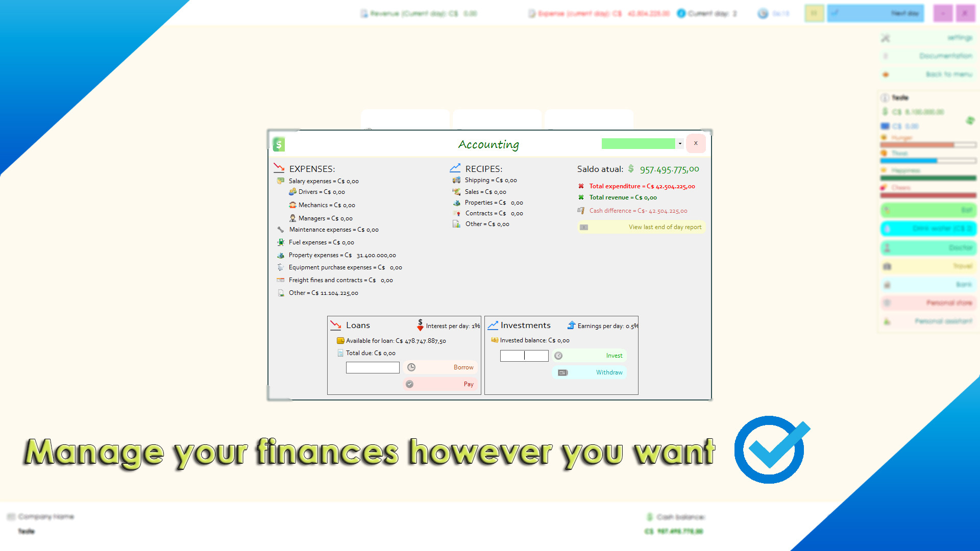The height and width of the screenshot is (551, 980).
Task: Click the report icon beside View last end of day report
Action: [584, 228]
